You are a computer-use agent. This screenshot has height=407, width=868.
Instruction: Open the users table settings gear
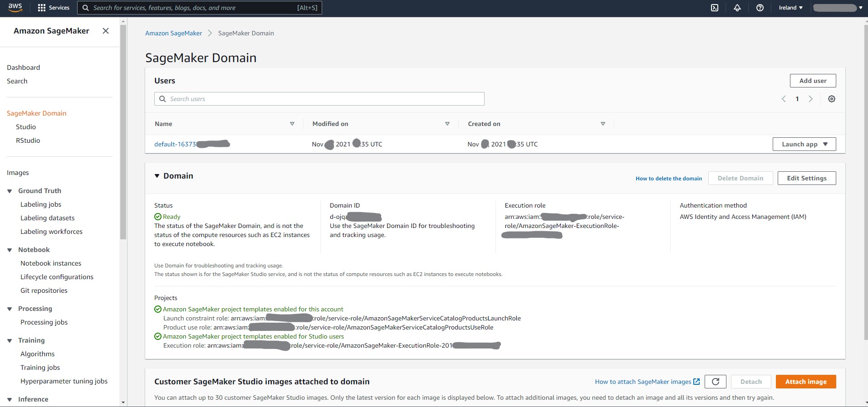(x=832, y=99)
